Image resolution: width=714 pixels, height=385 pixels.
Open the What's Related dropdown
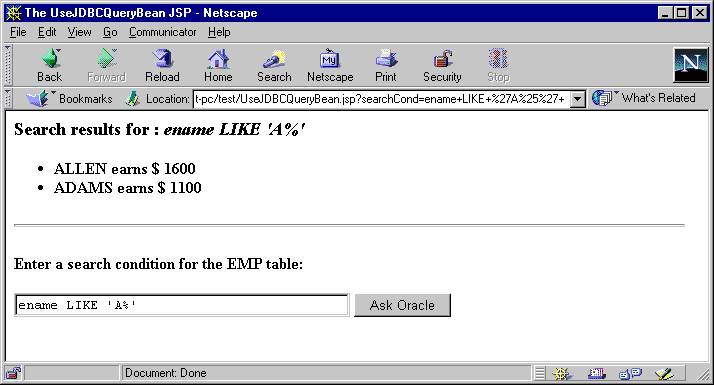click(x=644, y=98)
